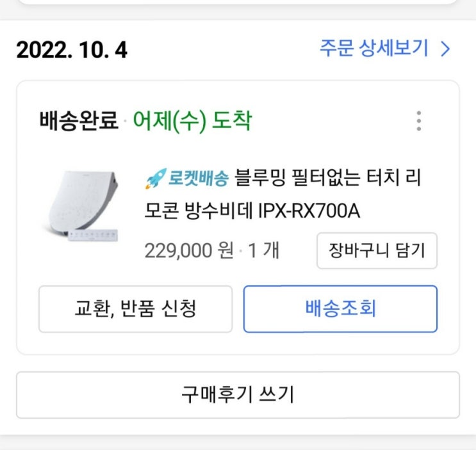Tap the chevron arrow next to 주문 상세보기

446,49
